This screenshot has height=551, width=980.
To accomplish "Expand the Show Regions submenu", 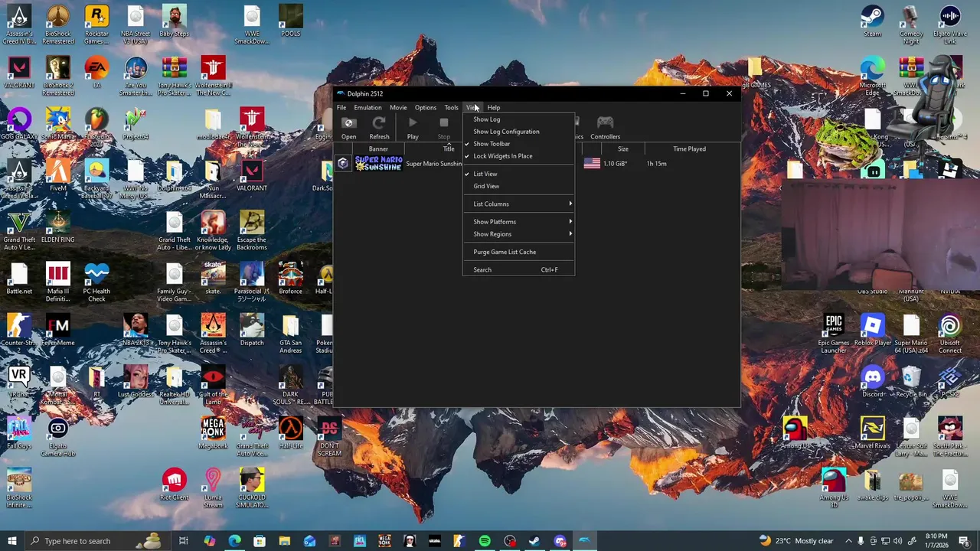I will coord(518,234).
